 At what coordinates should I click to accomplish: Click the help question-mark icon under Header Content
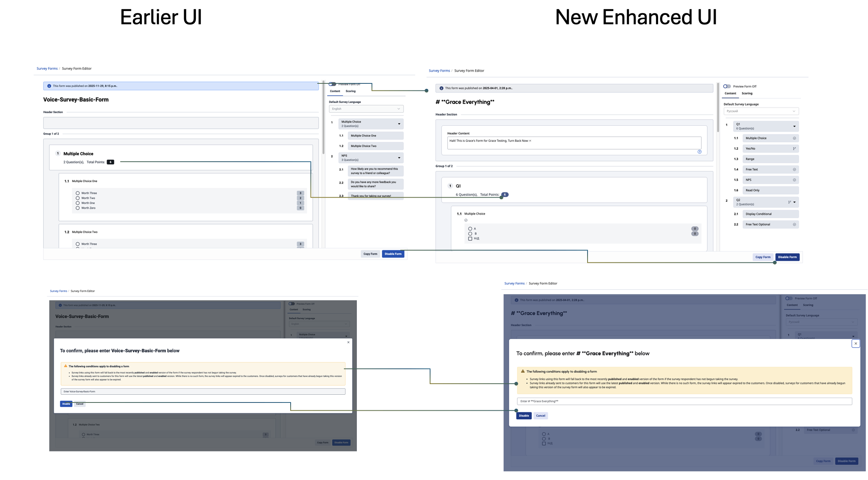(x=700, y=152)
